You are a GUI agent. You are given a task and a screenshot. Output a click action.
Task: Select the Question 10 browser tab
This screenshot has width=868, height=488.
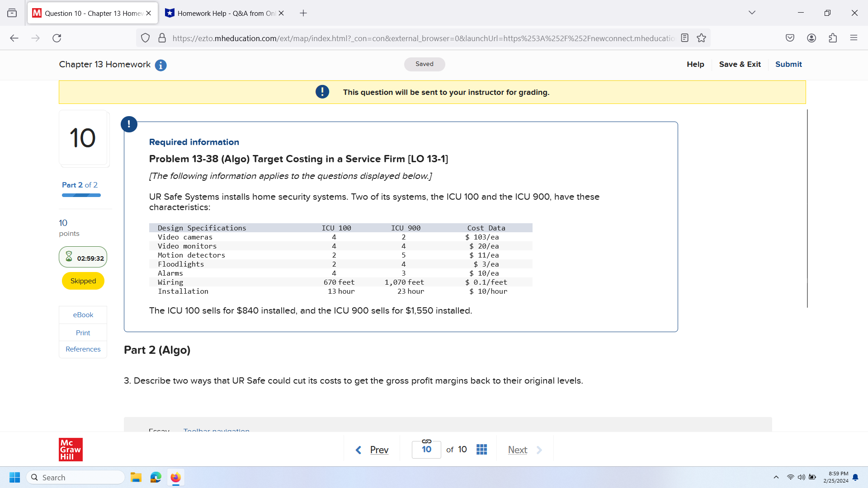coord(88,13)
